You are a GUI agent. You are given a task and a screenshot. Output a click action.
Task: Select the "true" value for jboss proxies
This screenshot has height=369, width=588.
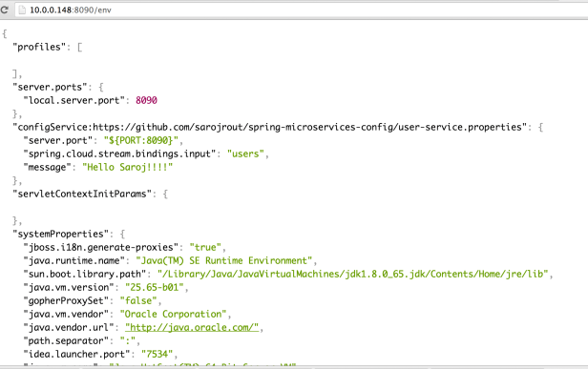(205, 247)
